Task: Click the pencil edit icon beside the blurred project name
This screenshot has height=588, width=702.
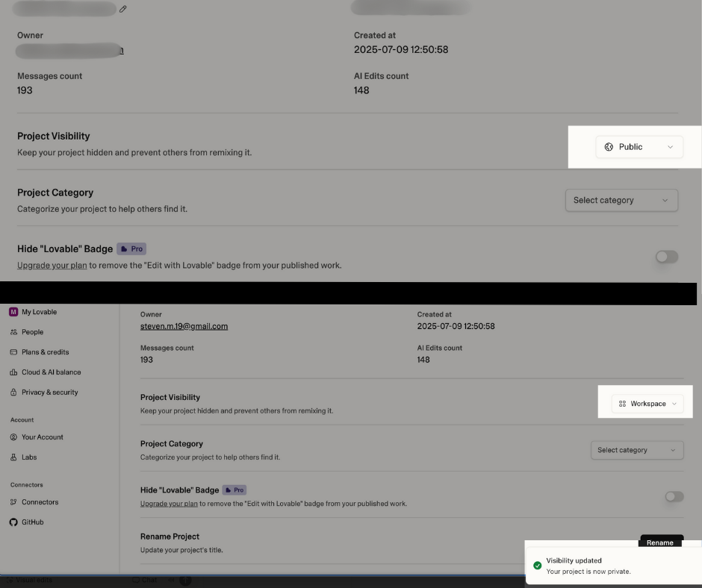Action: click(123, 9)
